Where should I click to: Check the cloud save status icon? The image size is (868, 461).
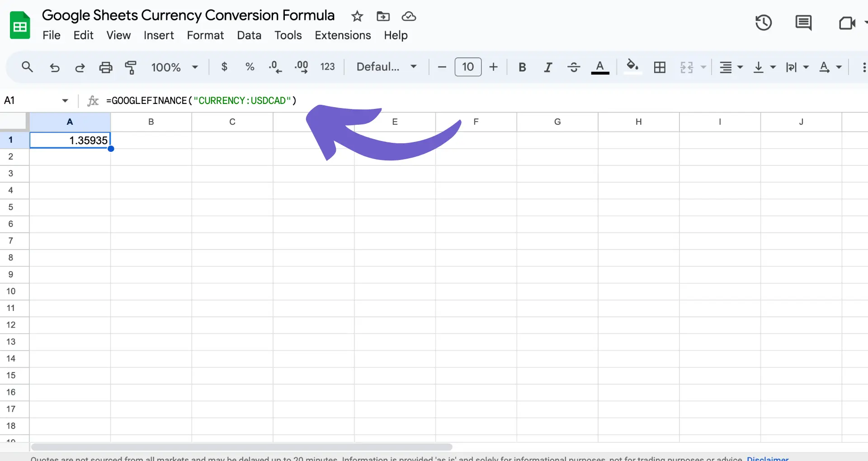[x=409, y=16]
